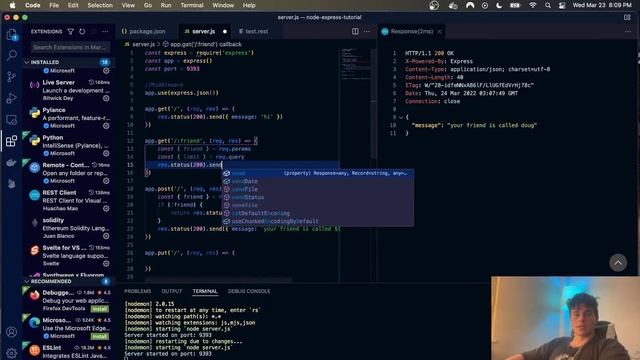Open Source Control view in activity bar
This screenshot has height=360, width=640.
(x=11, y=77)
